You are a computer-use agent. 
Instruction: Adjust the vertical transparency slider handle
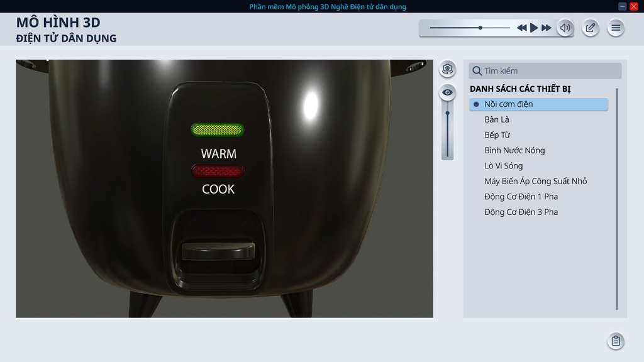pyautogui.click(x=447, y=113)
